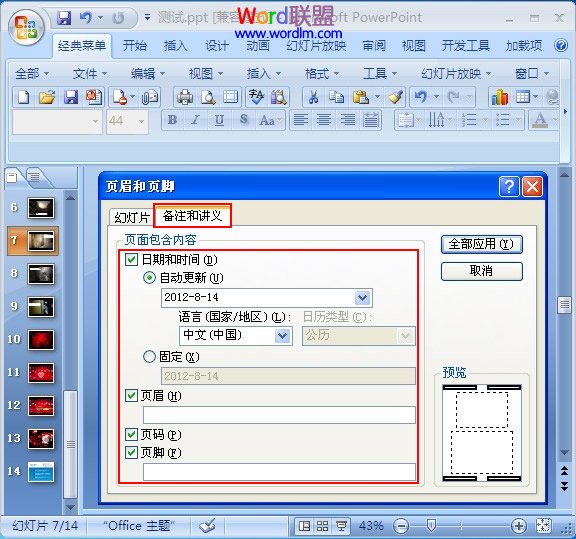Click the 43% zoom level

[x=371, y=526]
